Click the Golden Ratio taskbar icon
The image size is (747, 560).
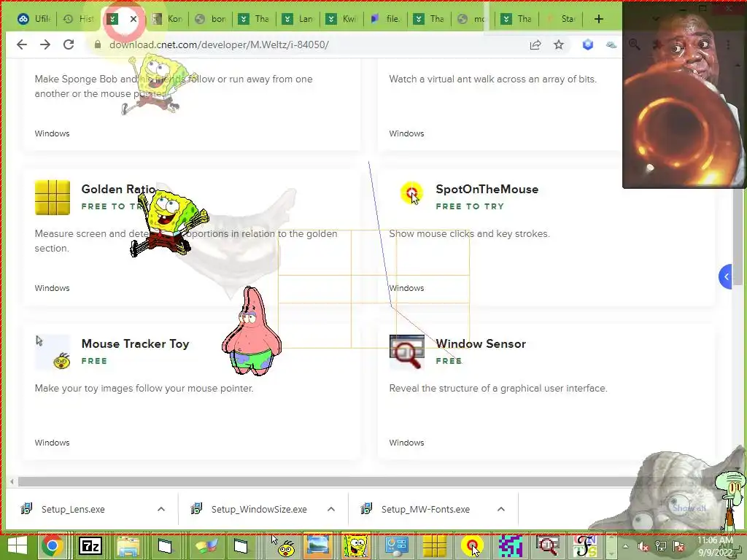pyautogui.click(x=435, y=546)
